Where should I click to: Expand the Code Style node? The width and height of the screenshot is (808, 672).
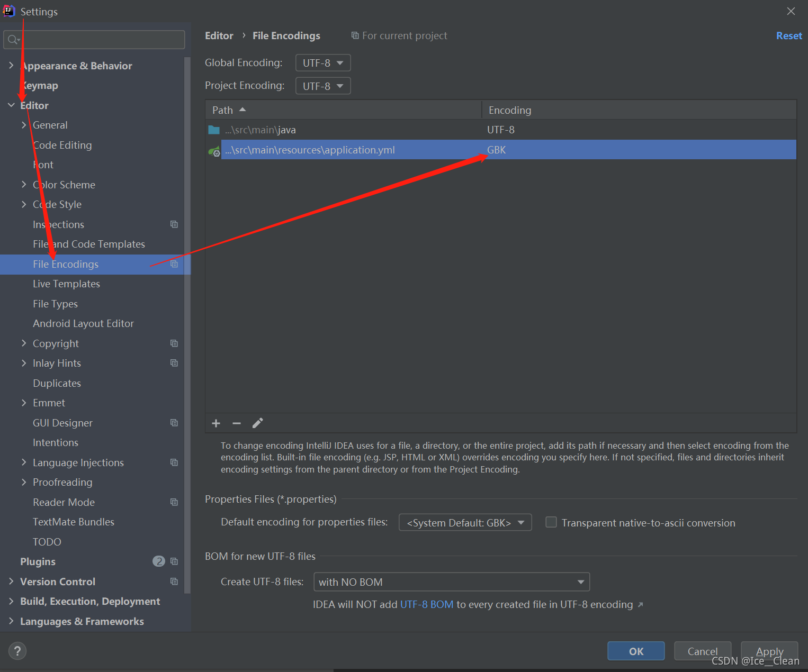[24, 204]
